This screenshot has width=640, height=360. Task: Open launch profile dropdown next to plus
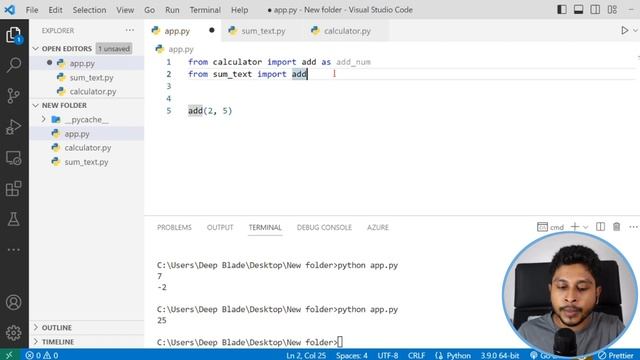click(x=585, y=227)
